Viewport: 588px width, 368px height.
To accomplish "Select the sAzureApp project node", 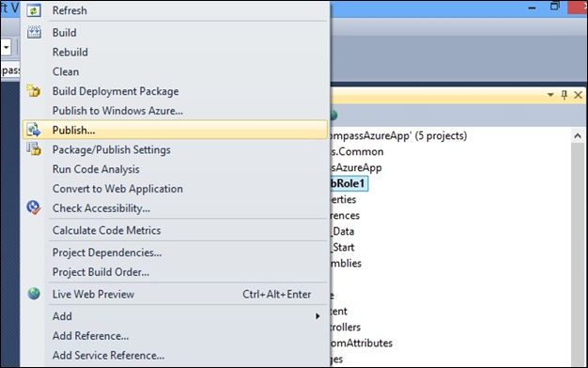I will click(356, 167).
